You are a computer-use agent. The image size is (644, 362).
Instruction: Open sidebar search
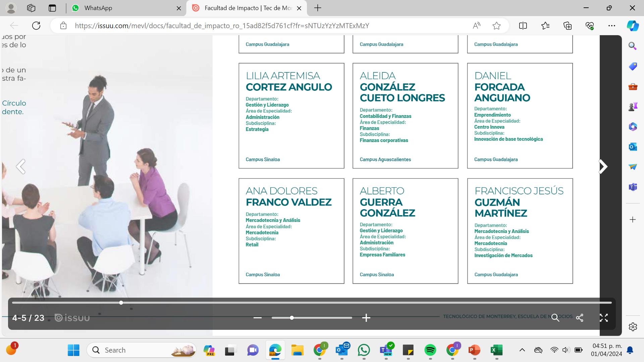click(633, 46)
